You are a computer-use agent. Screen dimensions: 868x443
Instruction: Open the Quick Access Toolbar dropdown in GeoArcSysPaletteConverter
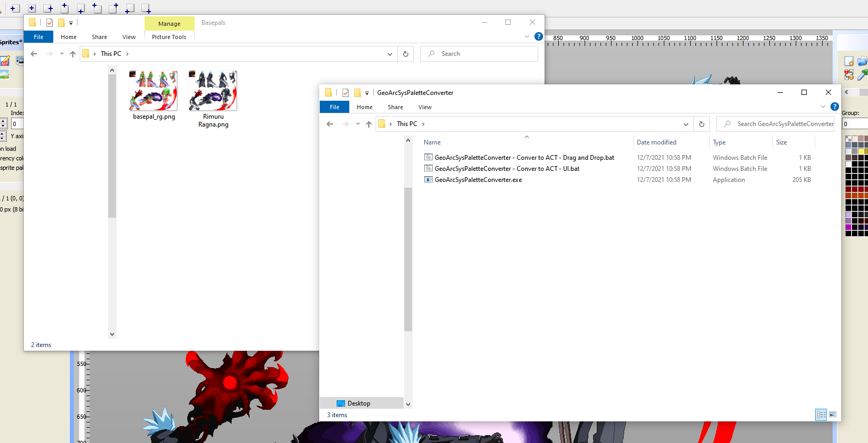pos(367,93)
